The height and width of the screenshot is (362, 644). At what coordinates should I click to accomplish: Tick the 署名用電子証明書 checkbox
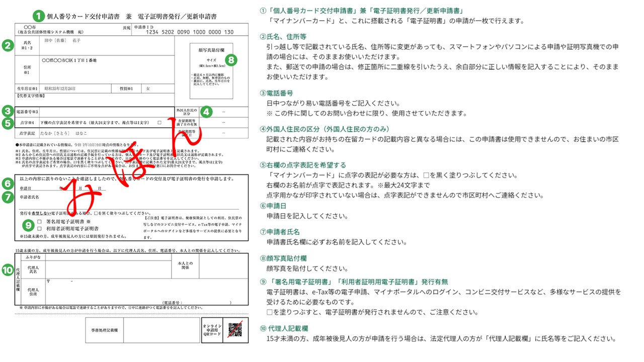39,222
